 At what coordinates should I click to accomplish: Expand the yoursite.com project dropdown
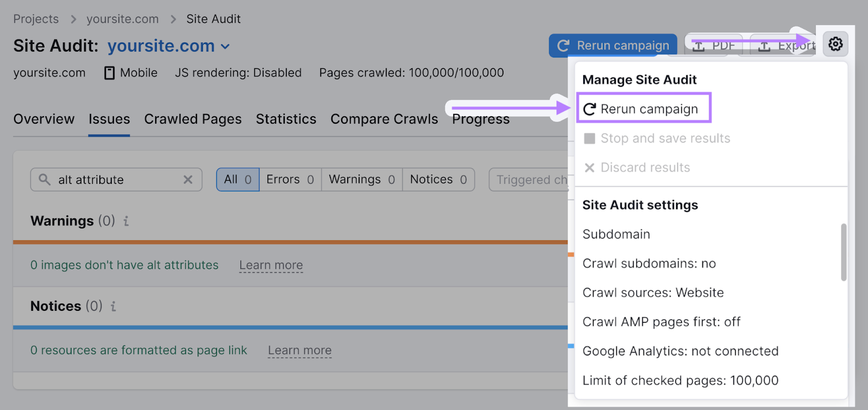coord(169,46)
